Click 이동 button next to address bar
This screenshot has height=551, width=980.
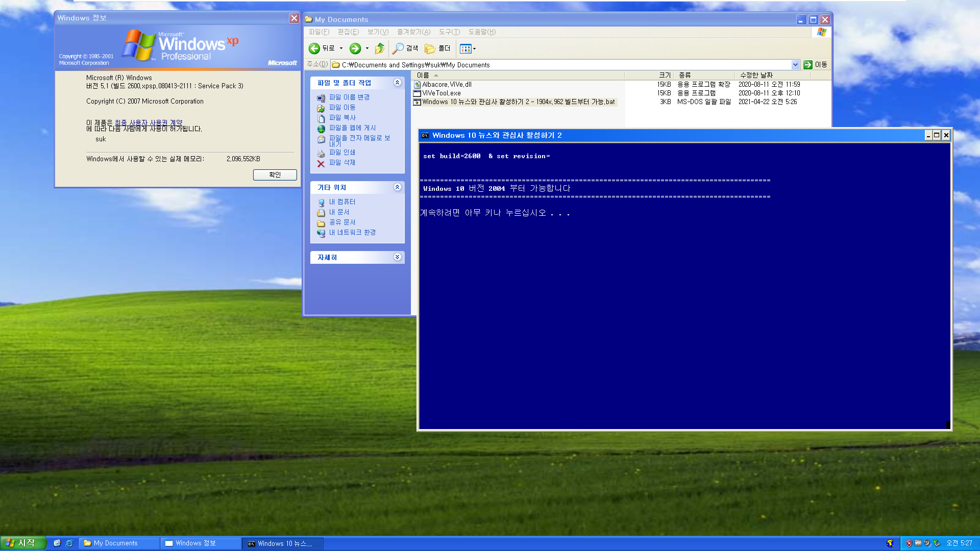(x=815, y=65)
